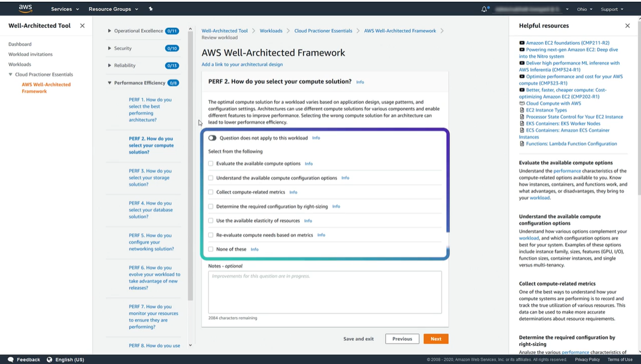Close the Helpful resources panel
Viewport: 641px width, 364px height.
pyautogui.click(x=627, y=26)
